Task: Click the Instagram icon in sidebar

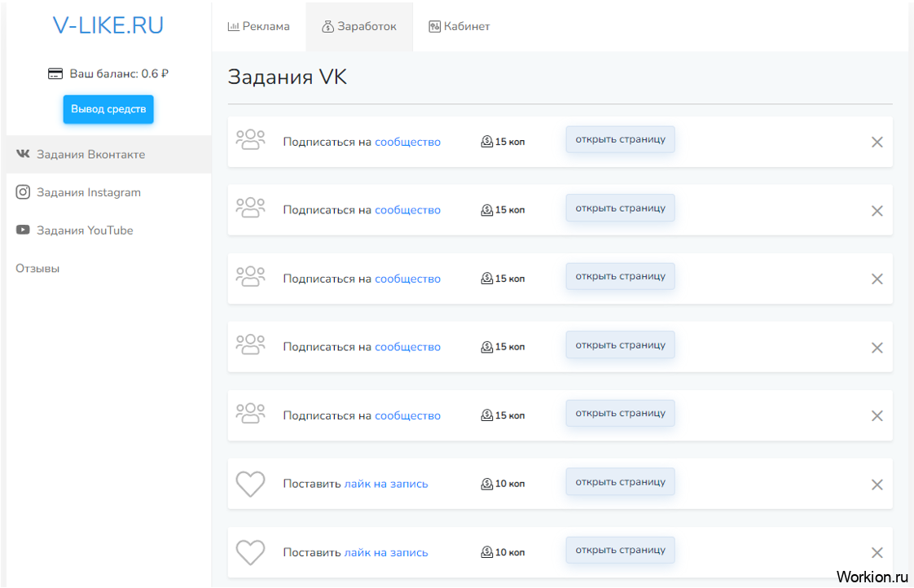Action: (x=23, y=192)
